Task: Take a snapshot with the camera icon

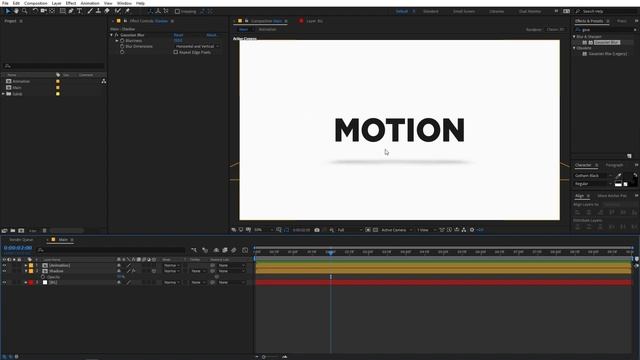Action: (x=317, y=230)
